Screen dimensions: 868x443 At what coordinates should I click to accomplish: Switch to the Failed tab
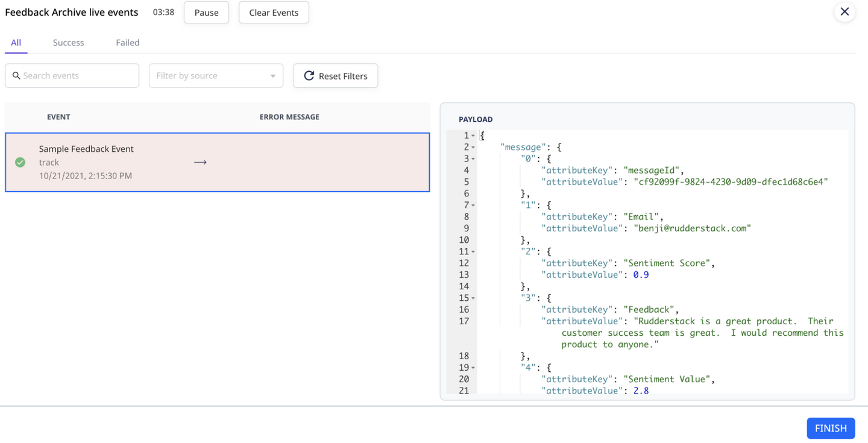pos(127,42)
